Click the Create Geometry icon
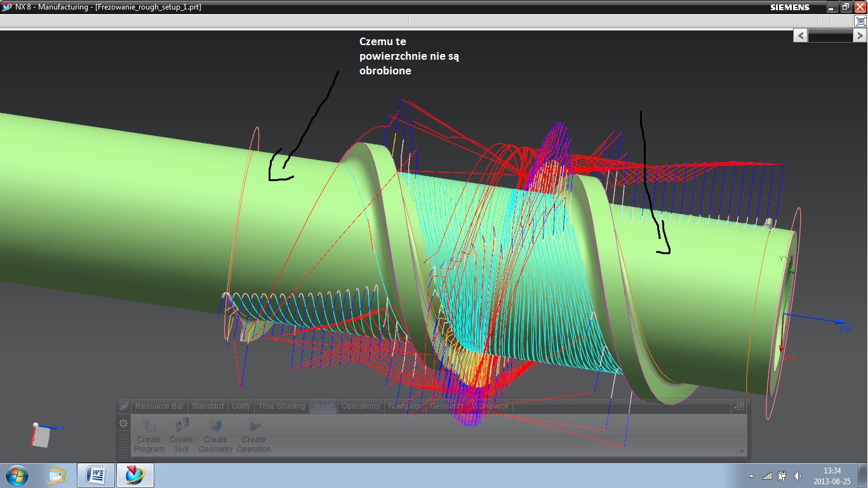868x488 pixels. click(x=215, y=425)
